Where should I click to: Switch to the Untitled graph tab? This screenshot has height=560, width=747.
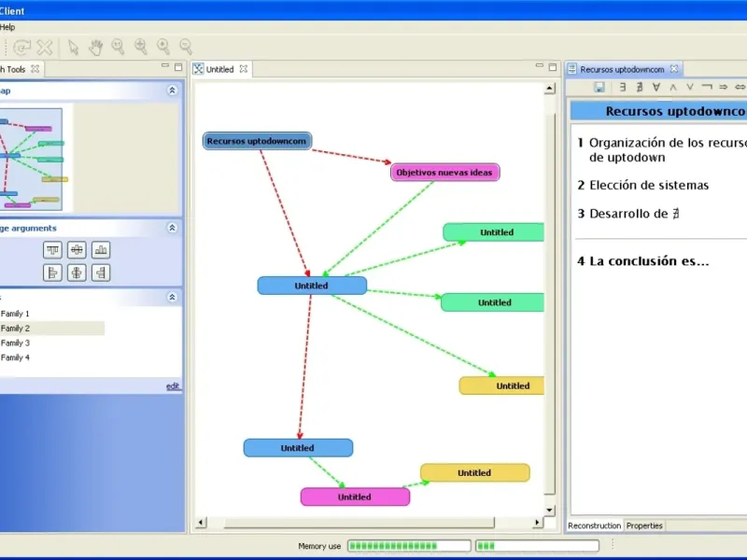point(219,69)
